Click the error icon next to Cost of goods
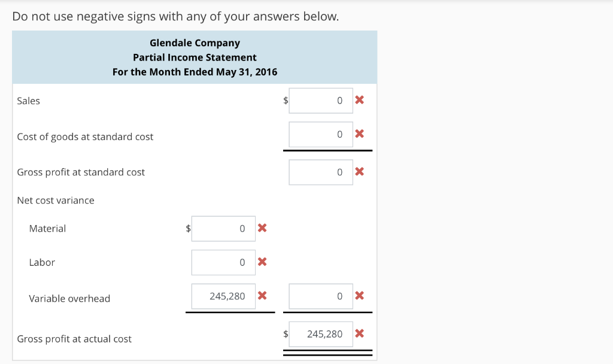This screenshot has height=364, width=613. click(x=359, y=134)
